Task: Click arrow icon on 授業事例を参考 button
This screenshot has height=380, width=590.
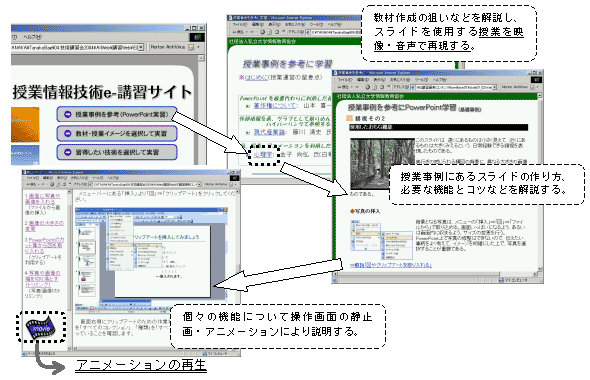Action: coord(68,114)
